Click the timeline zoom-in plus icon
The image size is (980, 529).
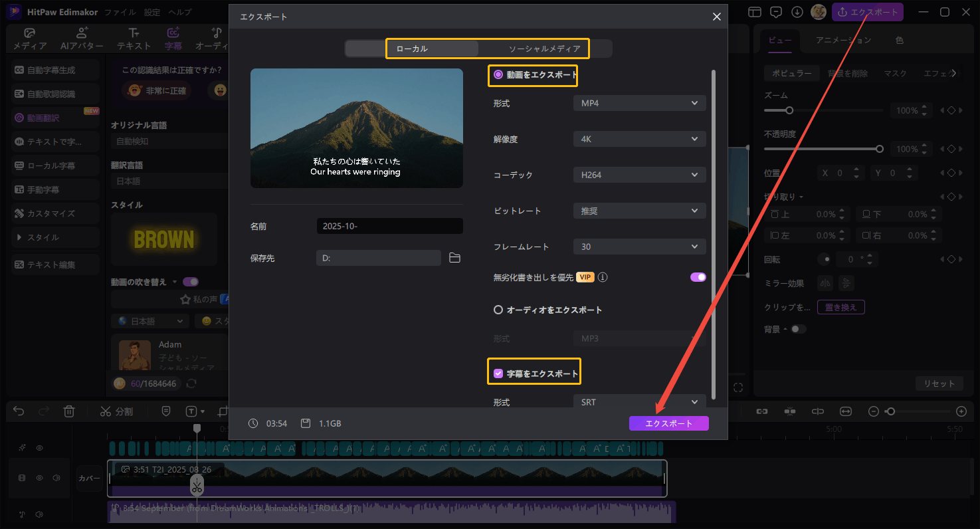click(x=961, y=411)
